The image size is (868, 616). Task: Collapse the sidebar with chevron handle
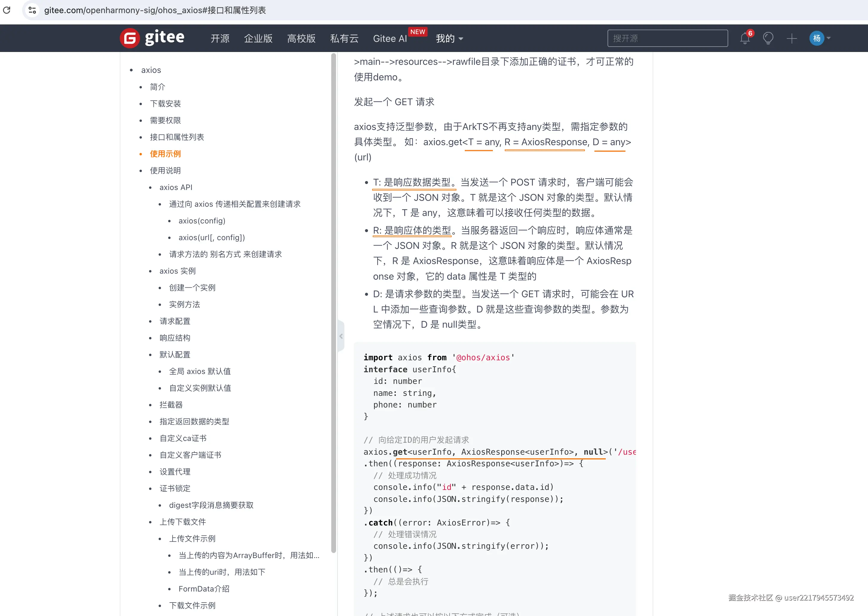(341, 336)
